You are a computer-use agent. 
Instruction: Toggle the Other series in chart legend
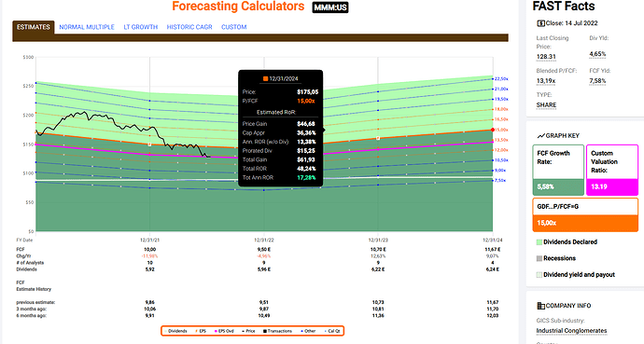pos(308,331)
